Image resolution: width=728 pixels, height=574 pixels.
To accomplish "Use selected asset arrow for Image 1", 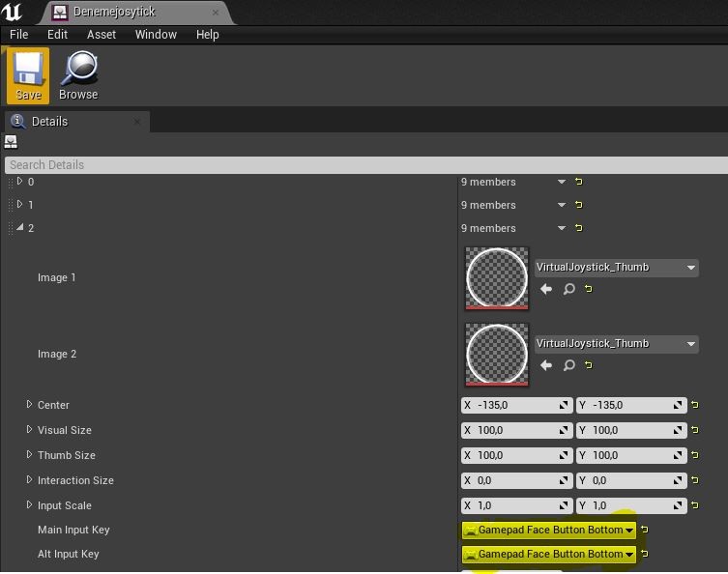I will pos(546,289).
